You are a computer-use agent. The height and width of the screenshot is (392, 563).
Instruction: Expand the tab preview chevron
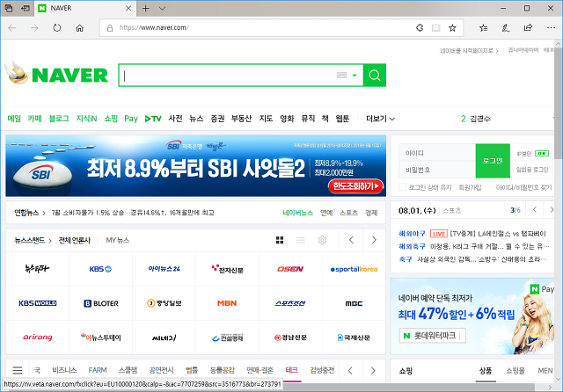[x=162, y=8]
